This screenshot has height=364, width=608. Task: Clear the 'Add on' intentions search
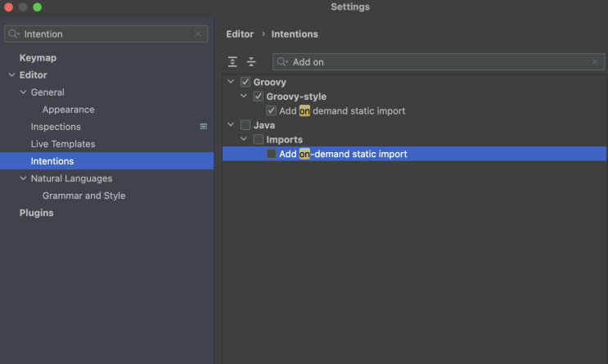[595, 62]
